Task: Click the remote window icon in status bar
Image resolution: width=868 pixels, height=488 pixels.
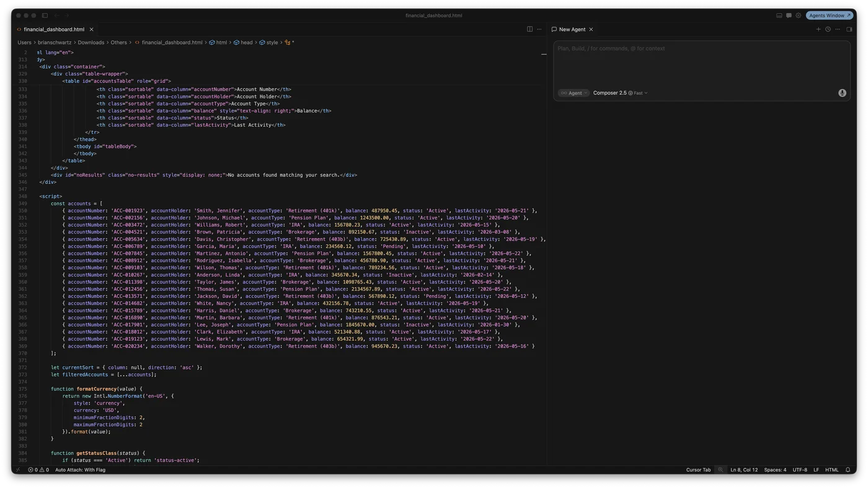Action: [18, 470]
